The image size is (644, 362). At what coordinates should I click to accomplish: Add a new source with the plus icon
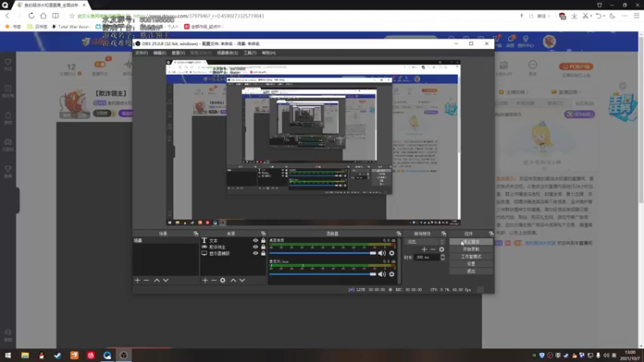205,280
